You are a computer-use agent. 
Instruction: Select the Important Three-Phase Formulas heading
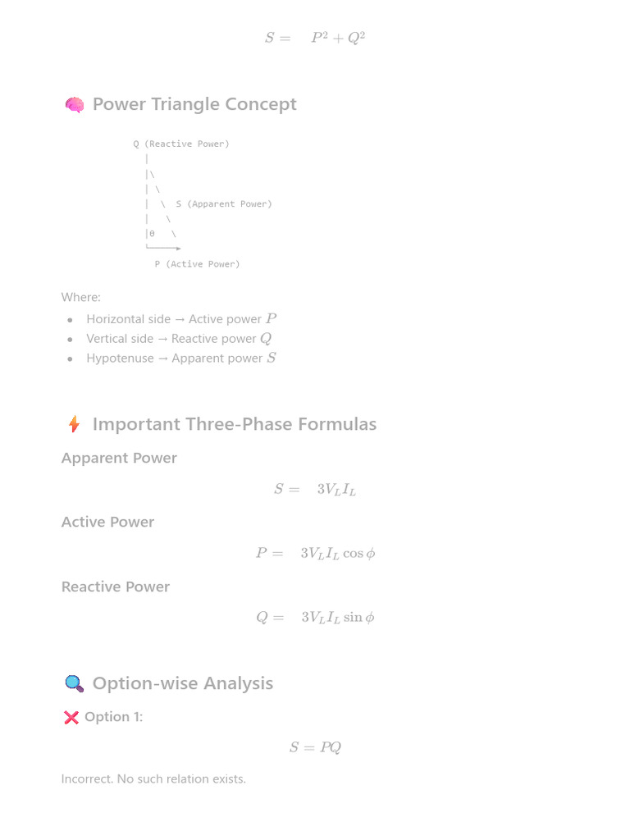235,424
